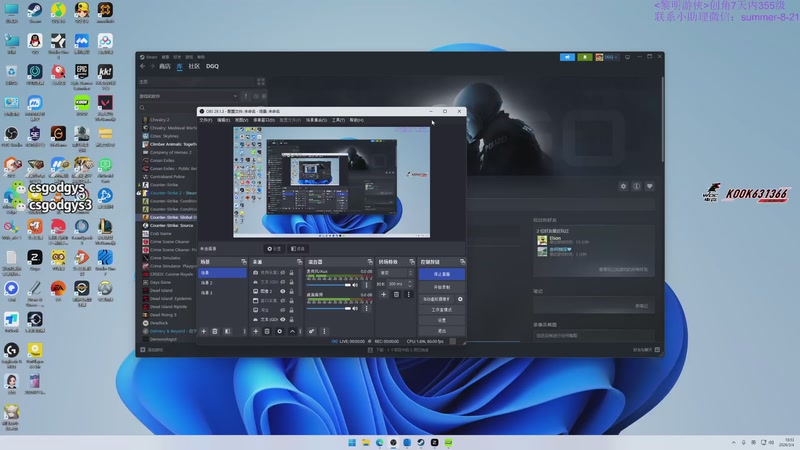Add a new source in OBS Sources dock
Image resolution: width=800 pixels, height=450 pixels.
pyautogui.click(x=256, y=332)
